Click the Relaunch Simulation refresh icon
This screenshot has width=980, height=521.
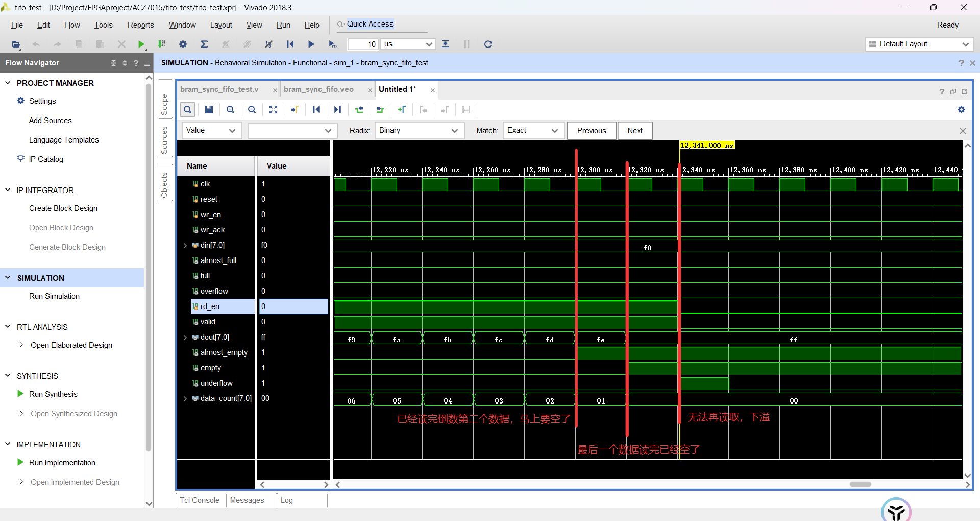coord(488,44)
